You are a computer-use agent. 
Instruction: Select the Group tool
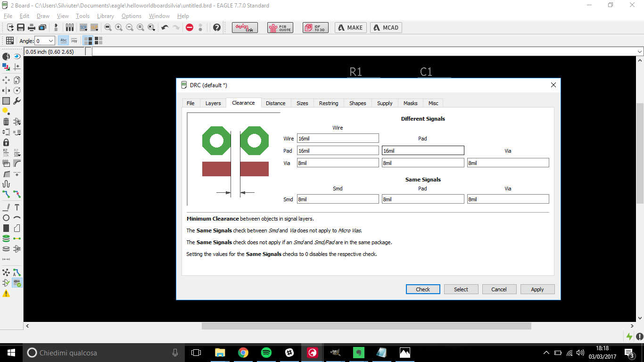6,101
